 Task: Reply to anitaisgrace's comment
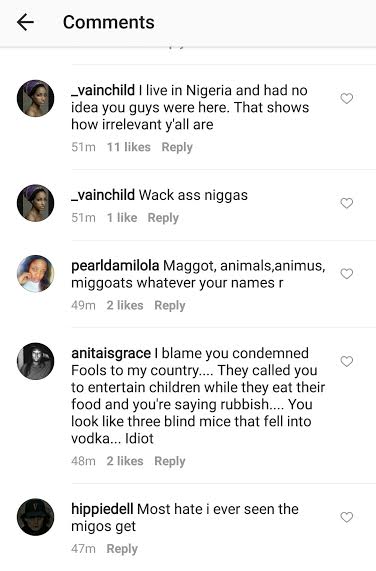170,461
